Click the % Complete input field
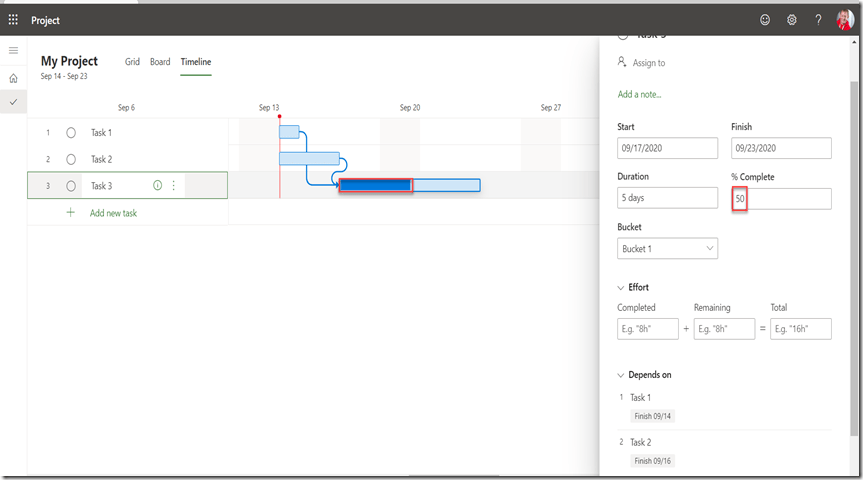The height and width of the screenshot is (480, 863). tap(781, 199)
